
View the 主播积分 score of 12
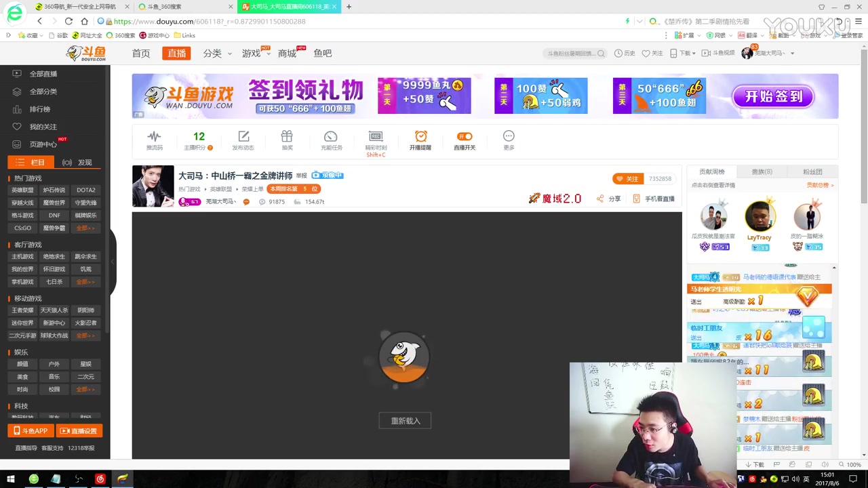(199, 140)
